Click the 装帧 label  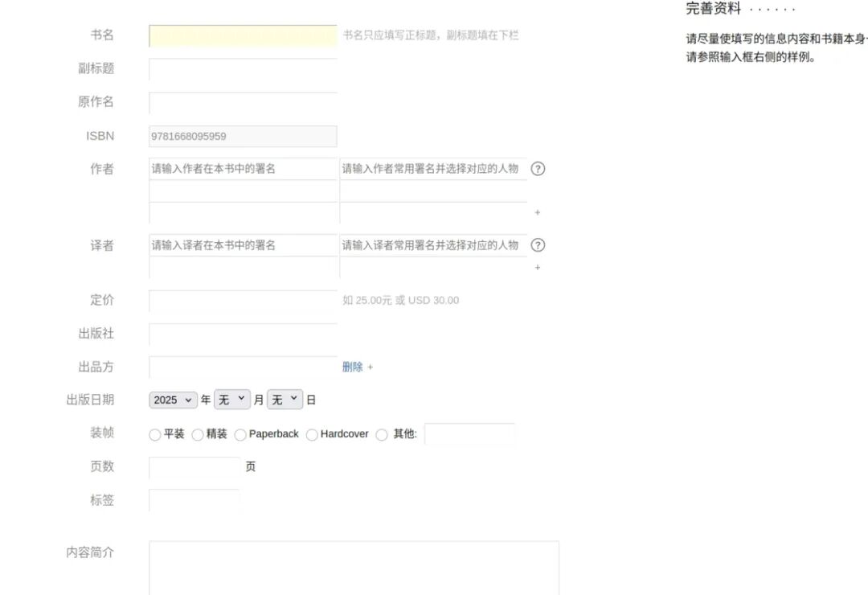[102, 433]
